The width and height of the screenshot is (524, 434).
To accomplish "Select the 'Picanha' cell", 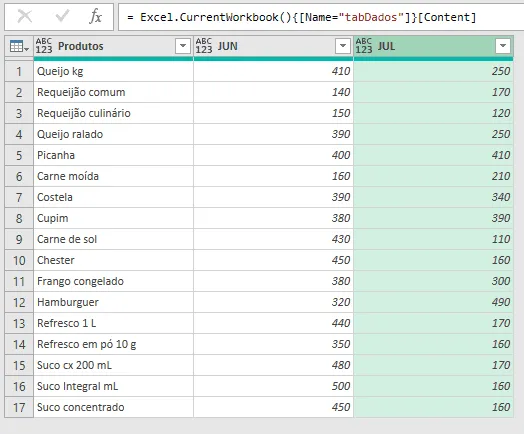I will click(x=114, y=155).
